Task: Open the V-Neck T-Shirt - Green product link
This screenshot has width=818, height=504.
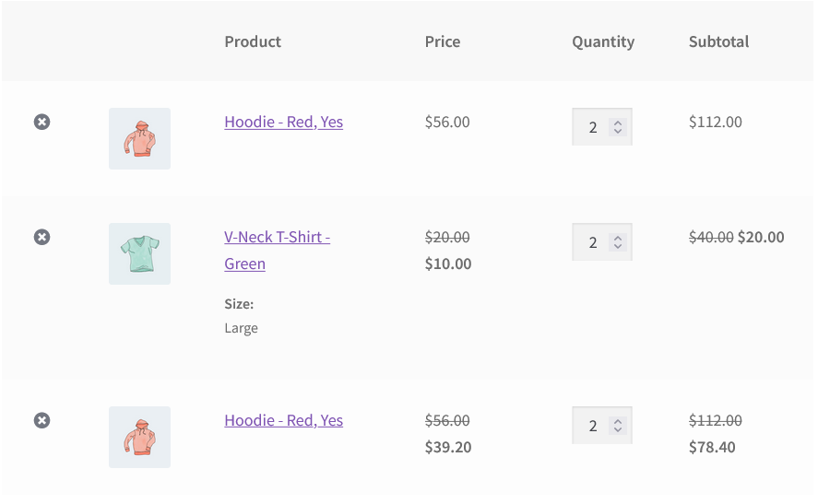Action: click(x=277, y=251)
